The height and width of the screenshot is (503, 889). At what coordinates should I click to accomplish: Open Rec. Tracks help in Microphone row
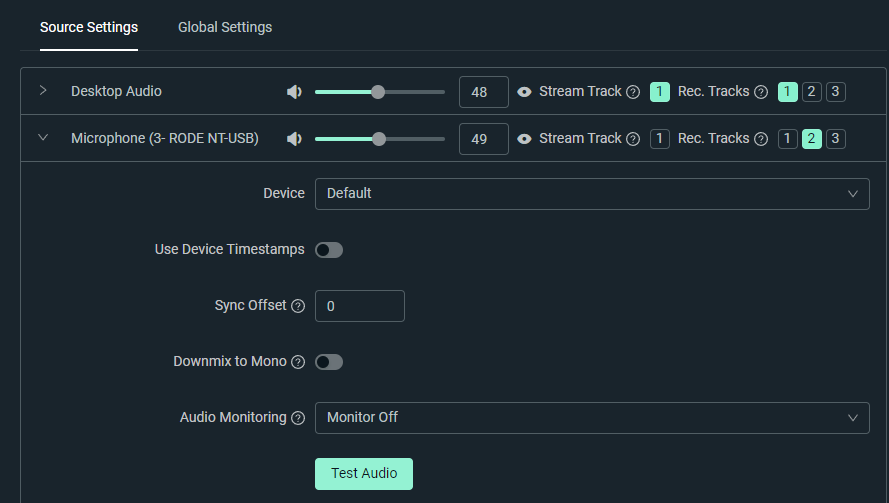[x=761, y=139]
